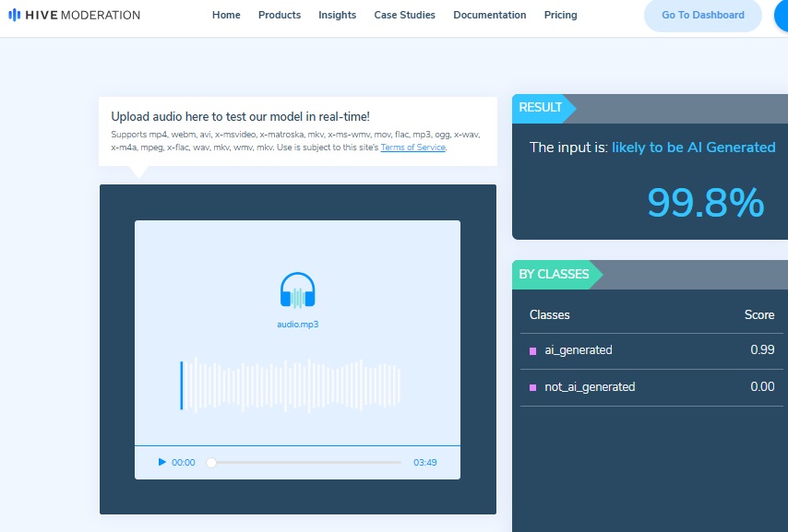Play the uploaded audio

161,462
